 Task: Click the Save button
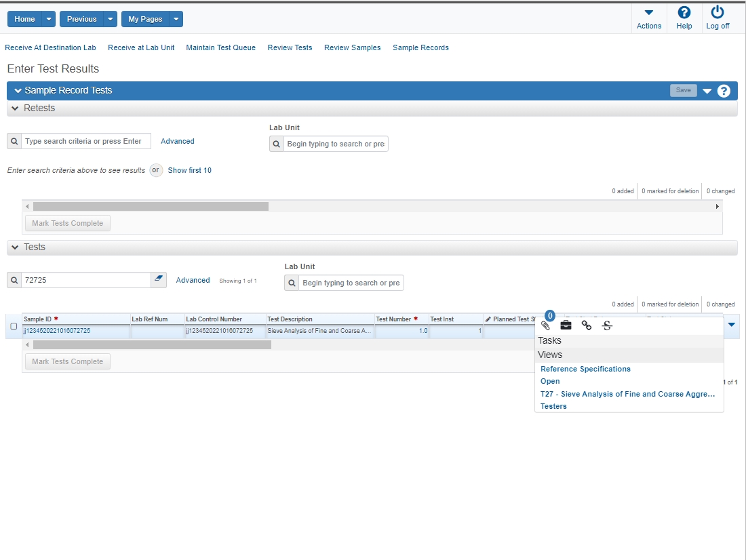683,90
